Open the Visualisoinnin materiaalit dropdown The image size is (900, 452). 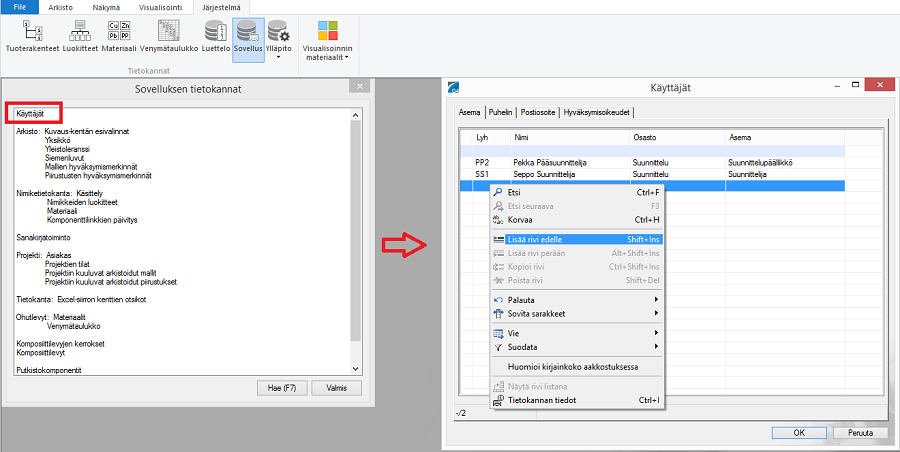coord(329,40)
